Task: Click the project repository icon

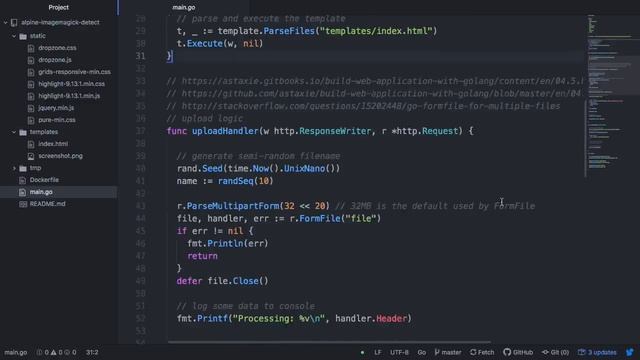Action: 14,22
